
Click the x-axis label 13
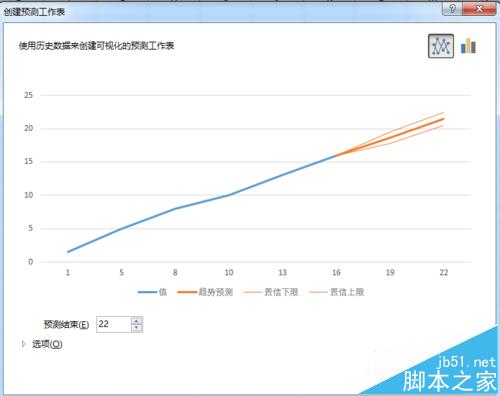282,273
